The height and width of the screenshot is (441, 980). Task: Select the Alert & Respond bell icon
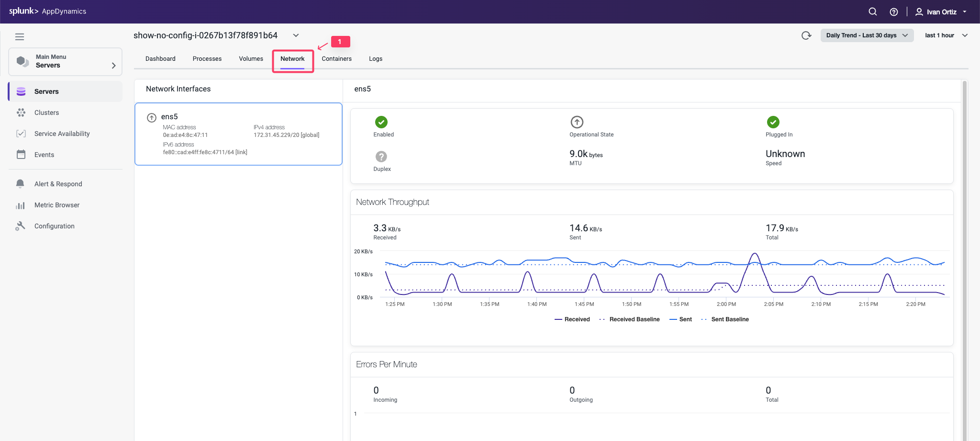tap(20, 183)
